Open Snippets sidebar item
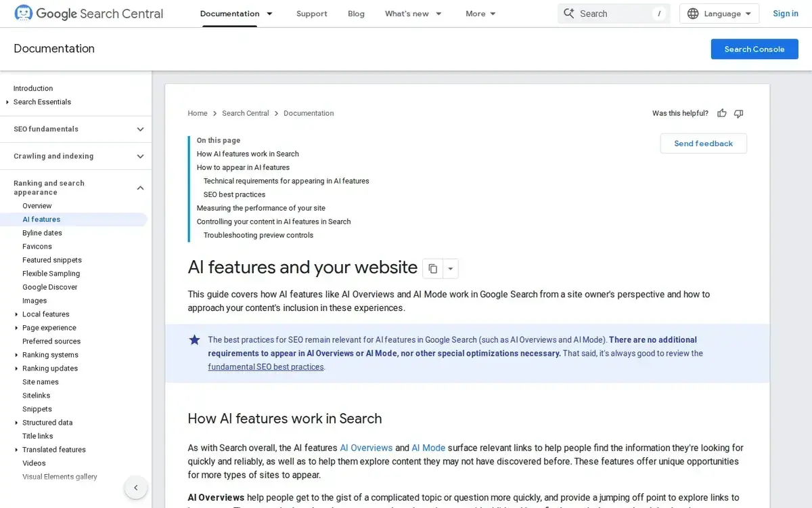 (x=37, y=409)
